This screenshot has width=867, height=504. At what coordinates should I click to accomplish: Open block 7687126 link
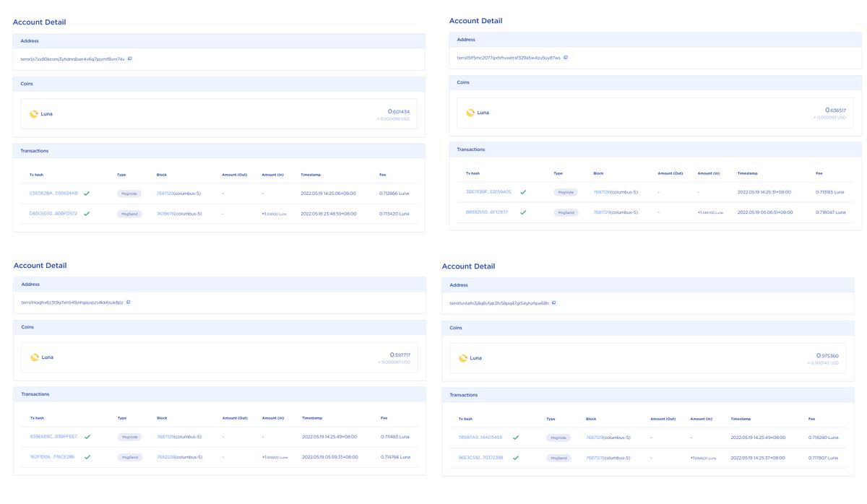pos(601,192)
